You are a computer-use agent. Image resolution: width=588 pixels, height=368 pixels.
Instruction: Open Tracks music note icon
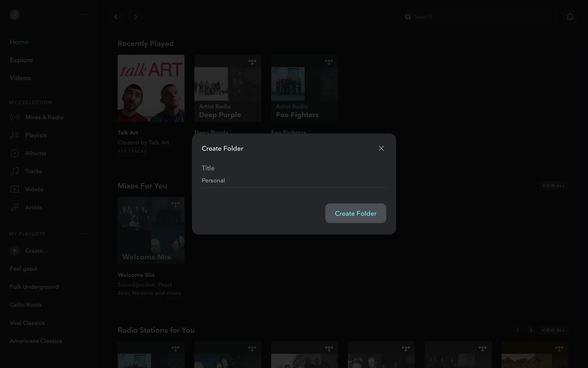click(15, 171)
